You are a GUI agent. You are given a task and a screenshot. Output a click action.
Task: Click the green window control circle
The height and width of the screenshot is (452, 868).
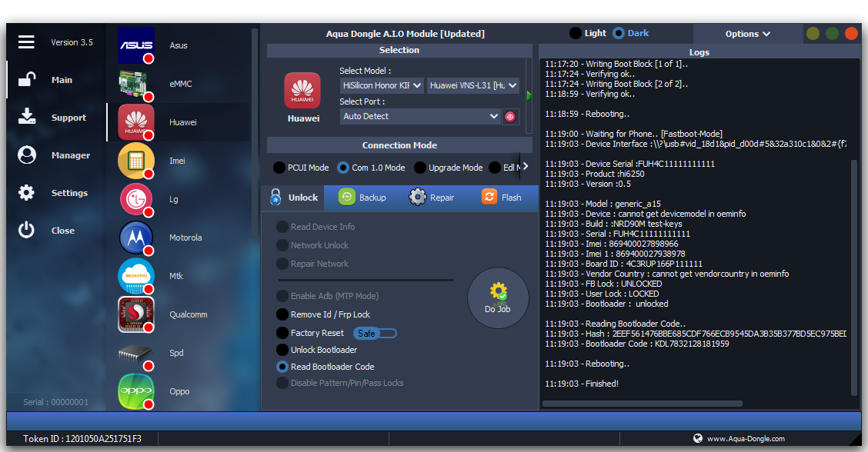click(x=832, y=34)
